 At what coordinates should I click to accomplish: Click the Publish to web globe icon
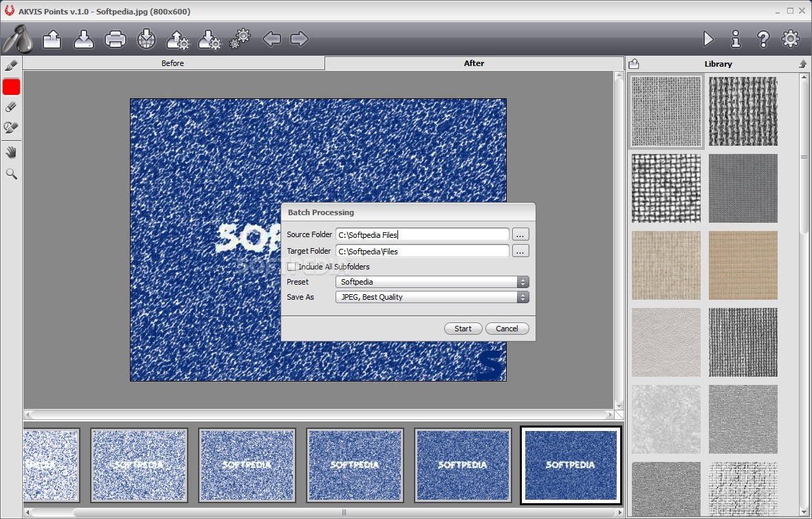pos(146,39)
